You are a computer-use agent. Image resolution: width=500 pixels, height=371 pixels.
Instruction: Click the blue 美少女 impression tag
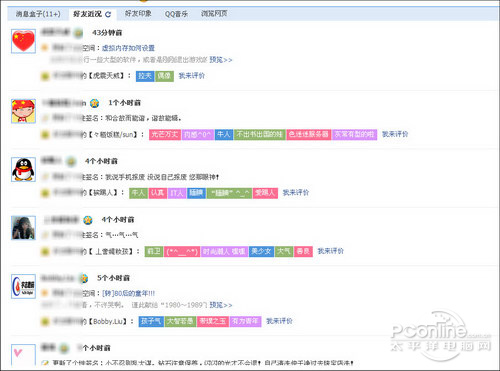point(261,251)
